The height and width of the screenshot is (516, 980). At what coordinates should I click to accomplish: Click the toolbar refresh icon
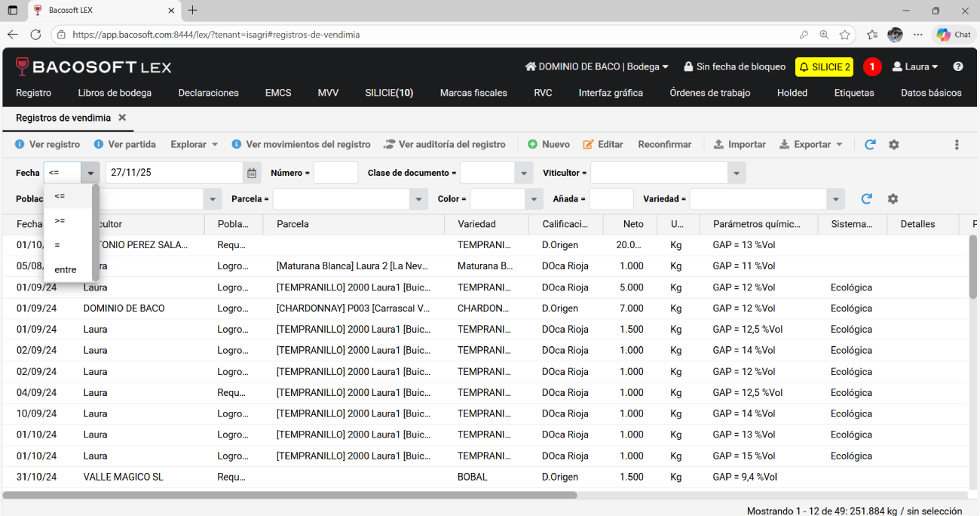point(870,145)
